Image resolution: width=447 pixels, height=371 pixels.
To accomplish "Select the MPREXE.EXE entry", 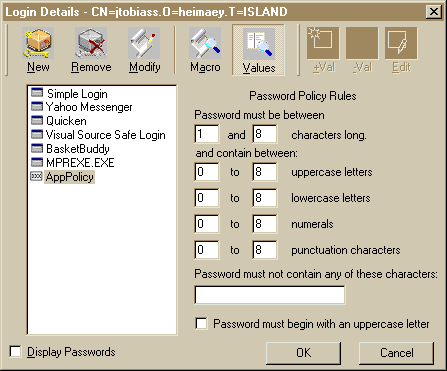I will (80, 163).
